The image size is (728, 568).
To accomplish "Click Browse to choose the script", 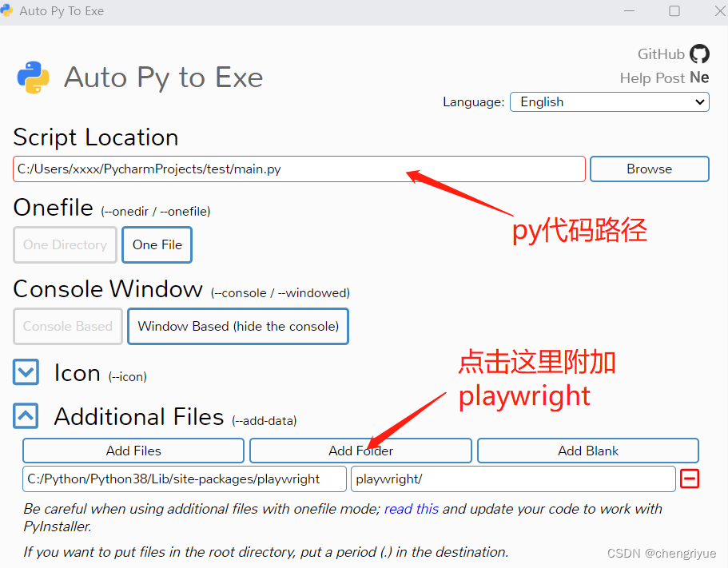I will pos(649,169).
